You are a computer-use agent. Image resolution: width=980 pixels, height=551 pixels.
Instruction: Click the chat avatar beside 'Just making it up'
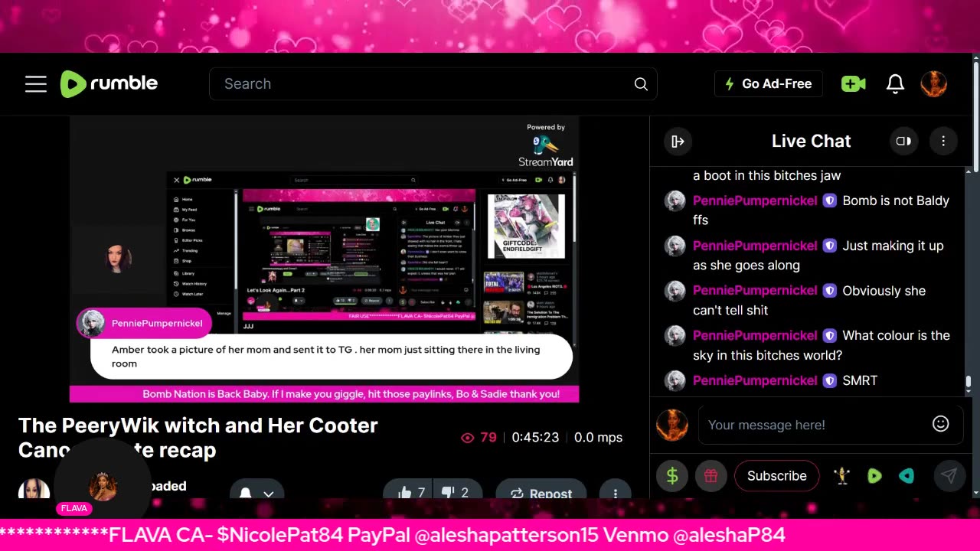pyautogui.click(x=675, y=246)
